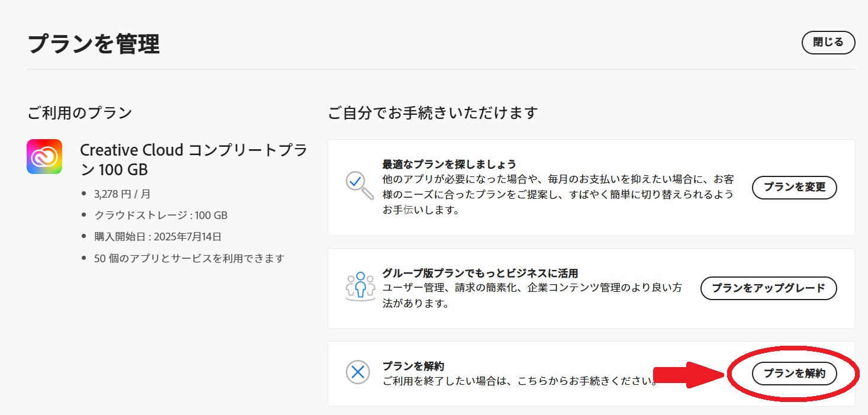Click the Creative Cloud rainbow logo icon
The width and height of the screenshot is (868, 415).
pyautogui.click(x=44, y=157)
